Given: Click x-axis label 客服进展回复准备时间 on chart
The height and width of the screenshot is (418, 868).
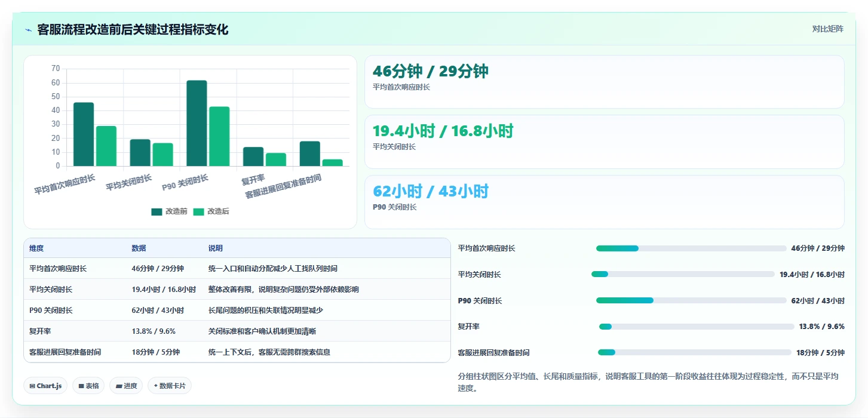Looking at the screenshot, I should 283,187.
